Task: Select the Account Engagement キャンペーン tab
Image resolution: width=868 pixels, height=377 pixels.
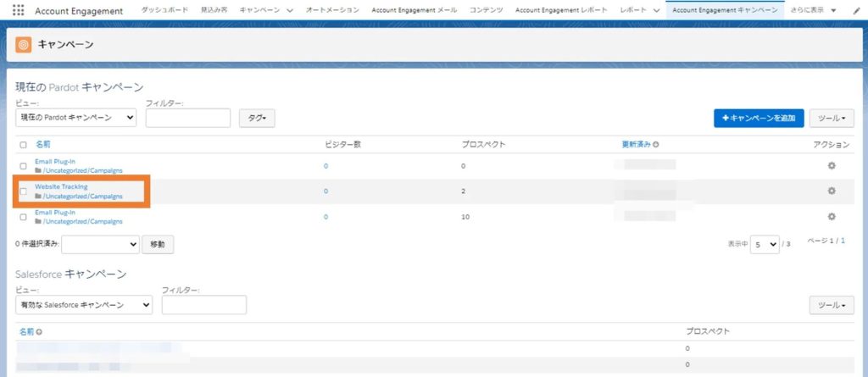Action: click(x=725, y=10)
